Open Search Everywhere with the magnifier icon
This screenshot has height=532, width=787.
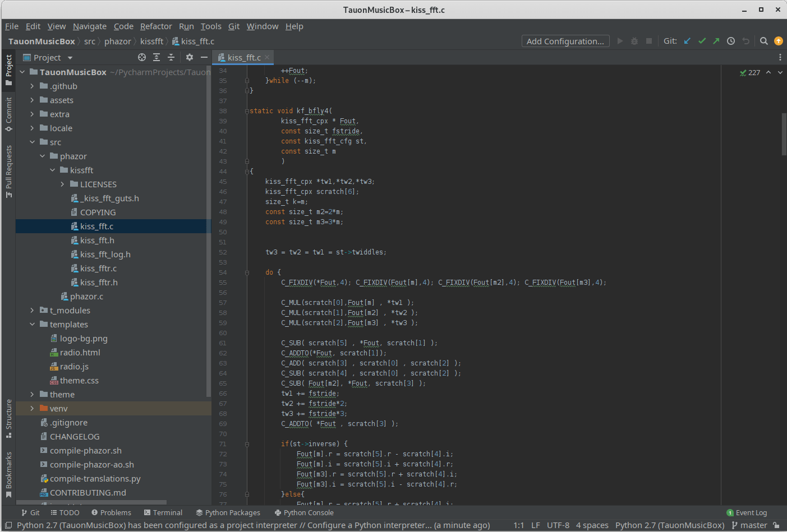[x=763, y=41]
